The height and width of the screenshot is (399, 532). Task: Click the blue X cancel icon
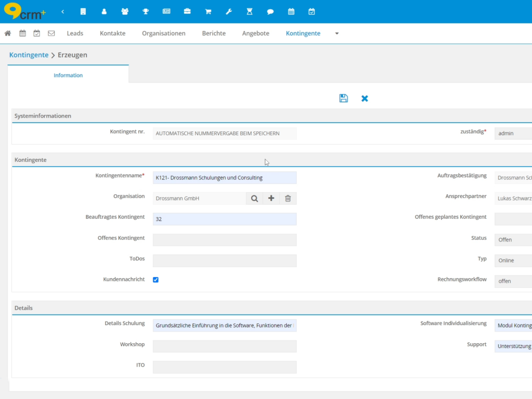point(364,98)
